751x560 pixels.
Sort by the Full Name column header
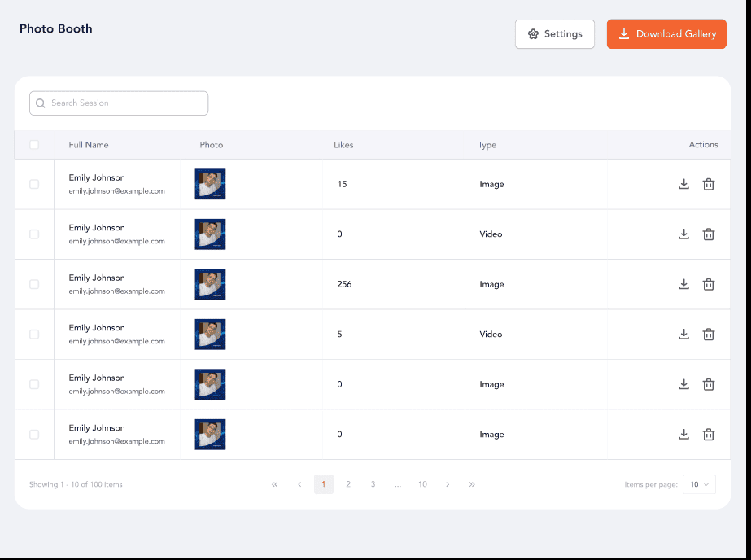point(89,145)
